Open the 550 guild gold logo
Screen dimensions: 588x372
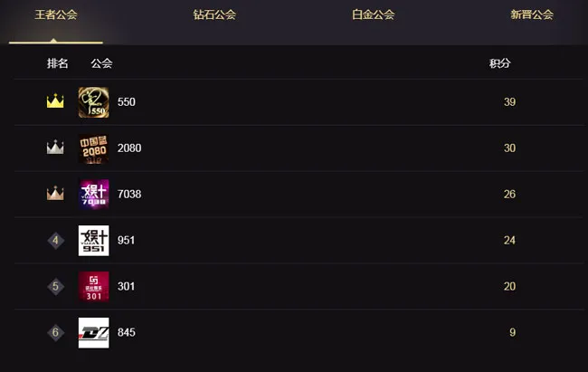[x=94, y=102]
